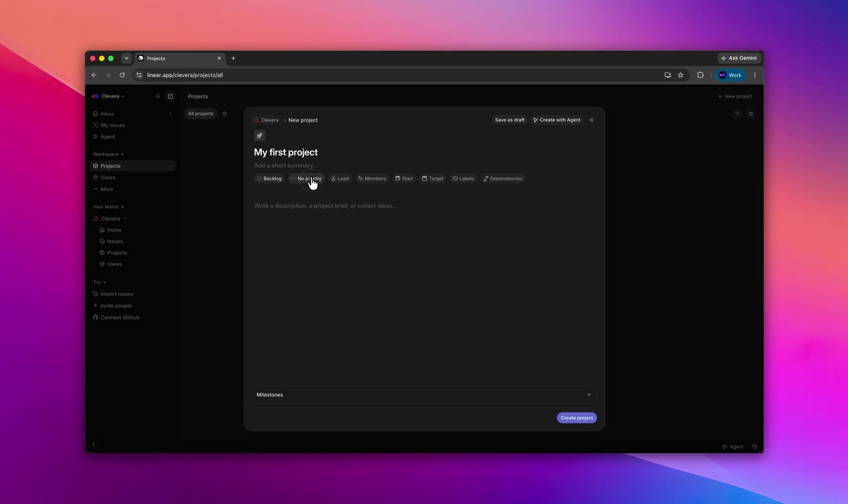Open the tab search dropdown arrow

tap(126, 58)
